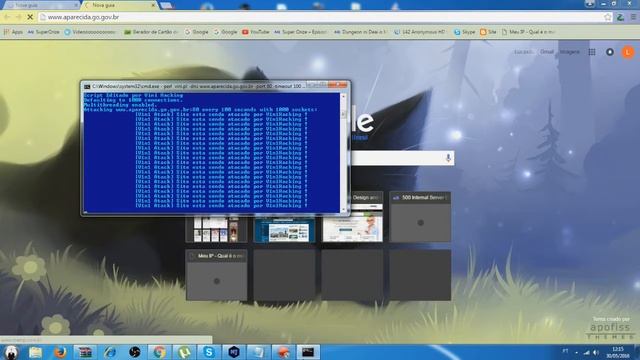Screen dimensions: 640x360
Task: Start voice search with the microphone icon
Action: tap(448, 158)
